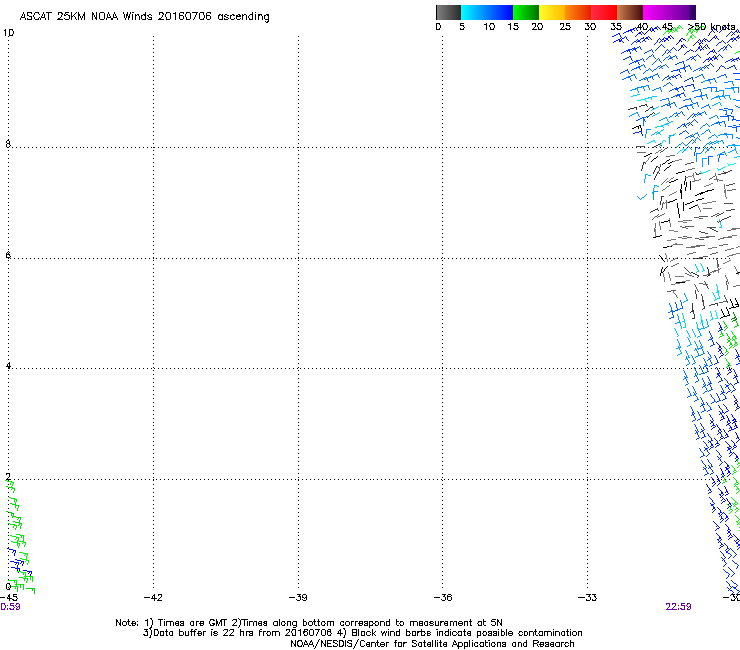Click the '25' label under the color bar
Image resolution: width=740 pixels, height=650 pixels.
click(565, 27)
